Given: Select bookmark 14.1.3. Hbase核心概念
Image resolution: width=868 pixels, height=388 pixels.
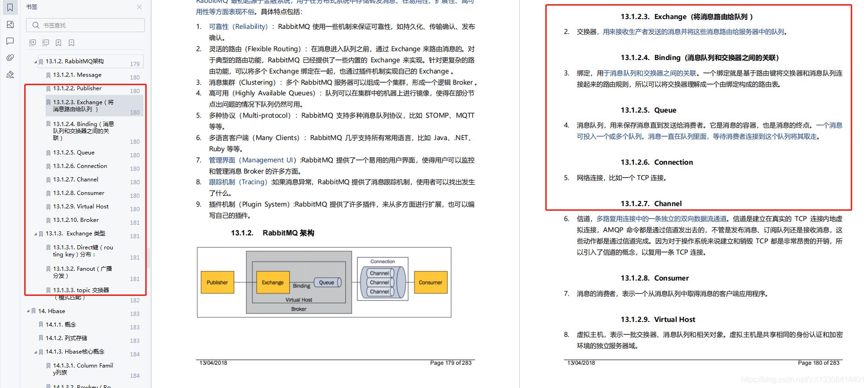Looking at the screenshot, I should click(75, 352).
